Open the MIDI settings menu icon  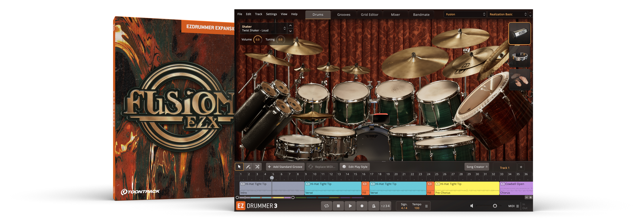click(517, 206)
